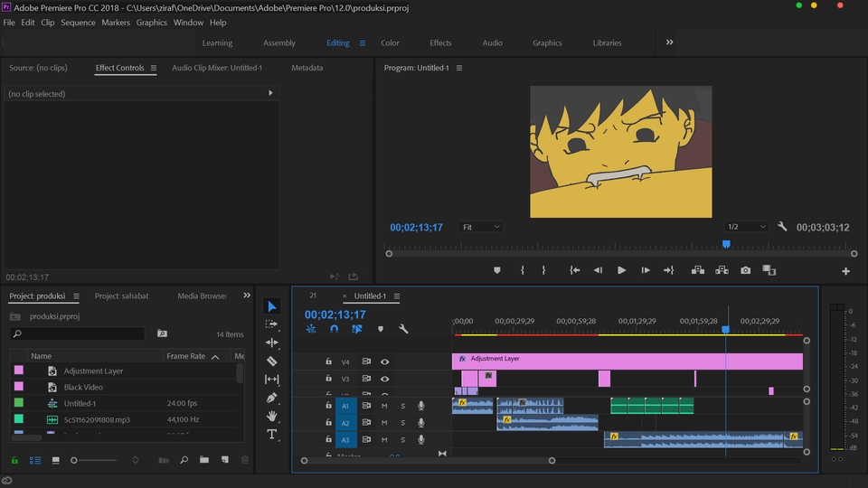The width and height of the screenshot is (868, 488).
Task: Click the Extract button
Action: (x=722, y=270)
